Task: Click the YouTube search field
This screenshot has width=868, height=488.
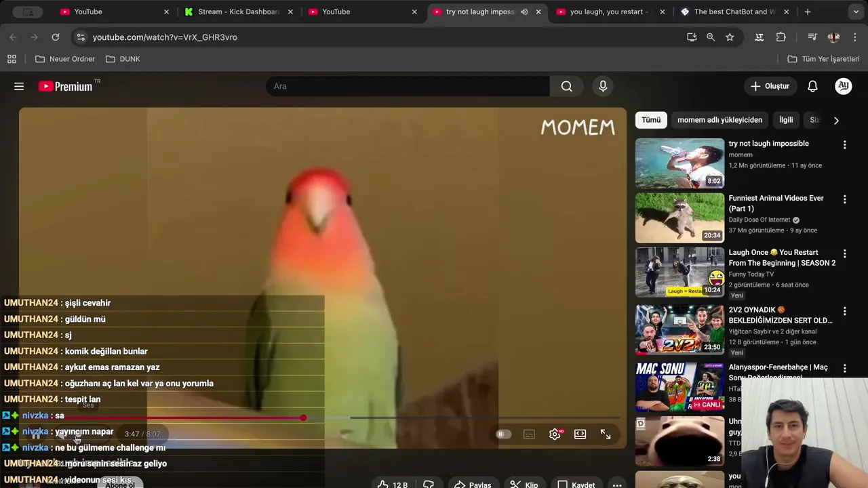Action: pos(408,86)
